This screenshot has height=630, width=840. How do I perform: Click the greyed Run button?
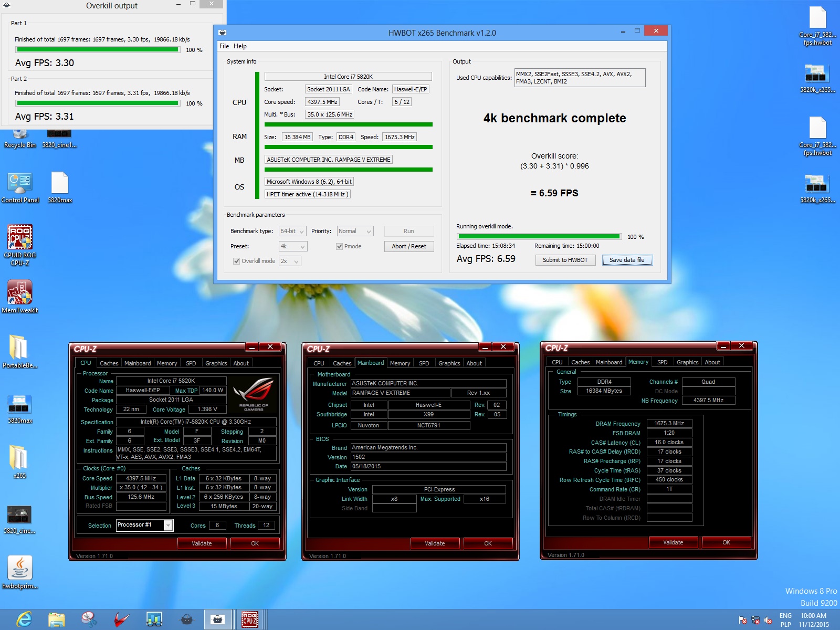[x=409, y=231]
